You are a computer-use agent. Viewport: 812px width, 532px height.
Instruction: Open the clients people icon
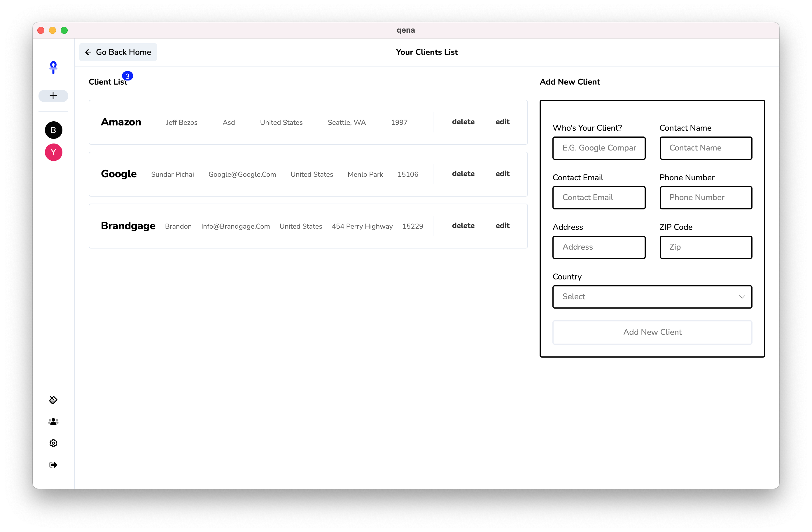point(53,422)
